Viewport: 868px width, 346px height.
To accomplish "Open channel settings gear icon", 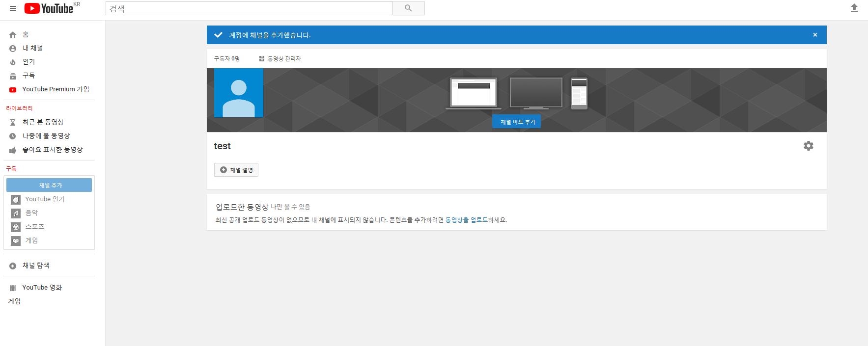I will point(809,146).
